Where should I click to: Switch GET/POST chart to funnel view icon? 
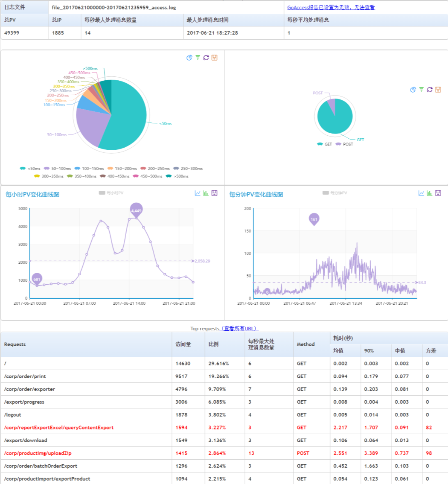click(422, 90)
